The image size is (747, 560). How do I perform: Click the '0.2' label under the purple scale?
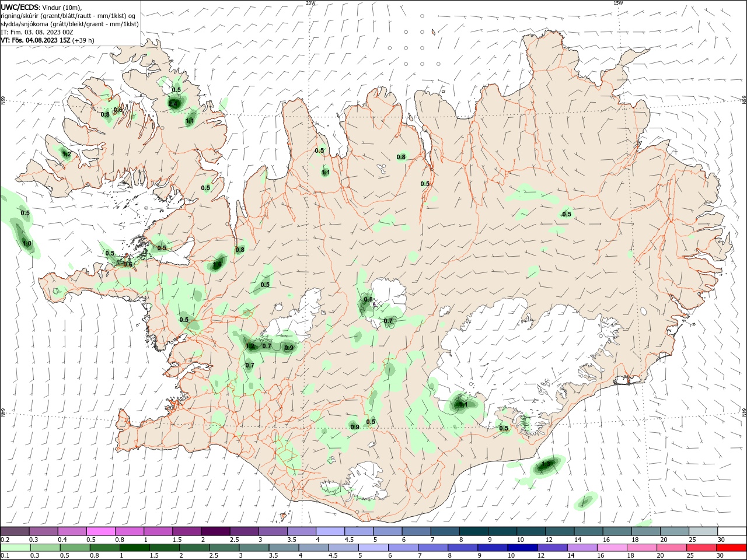pos(5,540)
